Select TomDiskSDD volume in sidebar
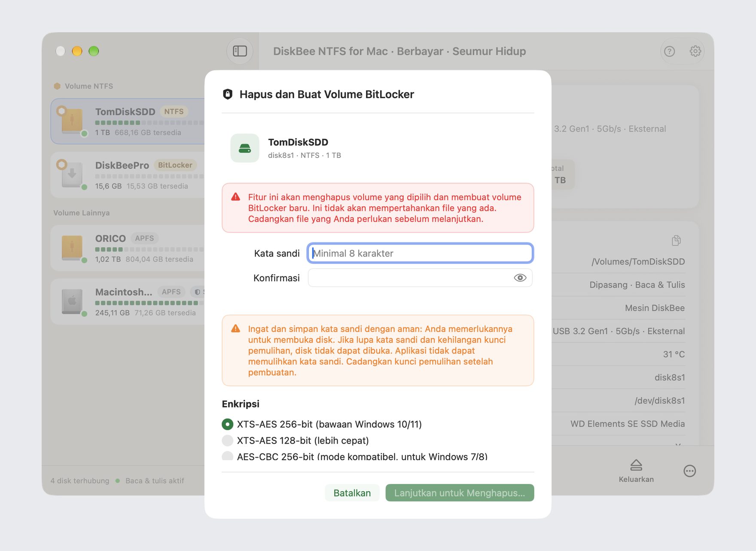Image resolution: width=756 pixels, height=551 pixels. click(x=128, y=121)
